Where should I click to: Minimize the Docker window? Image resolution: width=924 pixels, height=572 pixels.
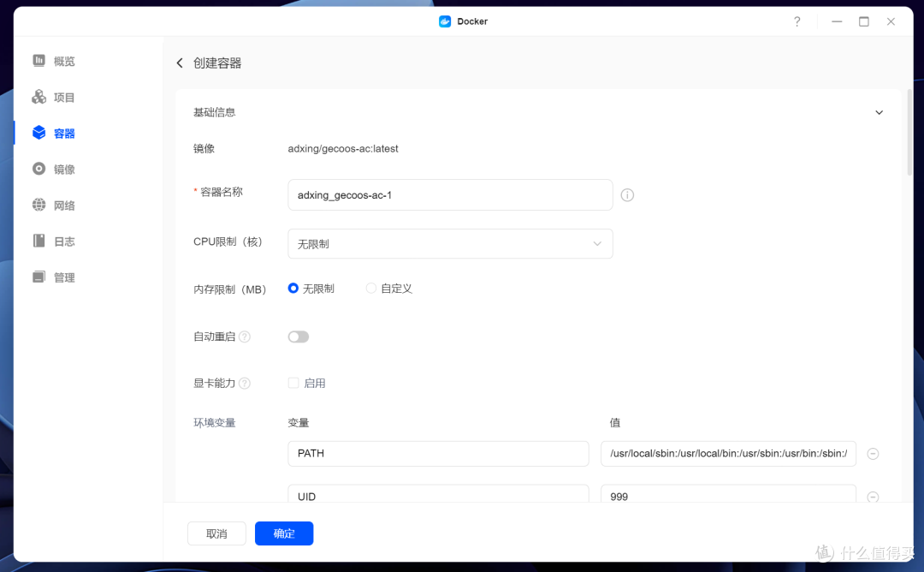coord(837,21)
